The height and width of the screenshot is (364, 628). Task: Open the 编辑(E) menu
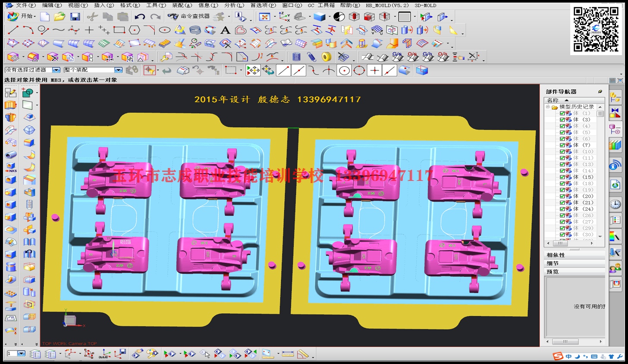[x=52, y=5]
